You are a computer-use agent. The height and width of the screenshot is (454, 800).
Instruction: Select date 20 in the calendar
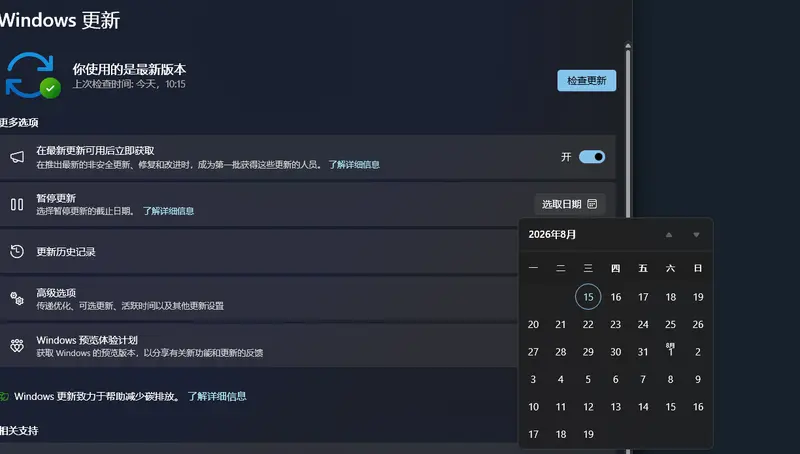(533, 324)
